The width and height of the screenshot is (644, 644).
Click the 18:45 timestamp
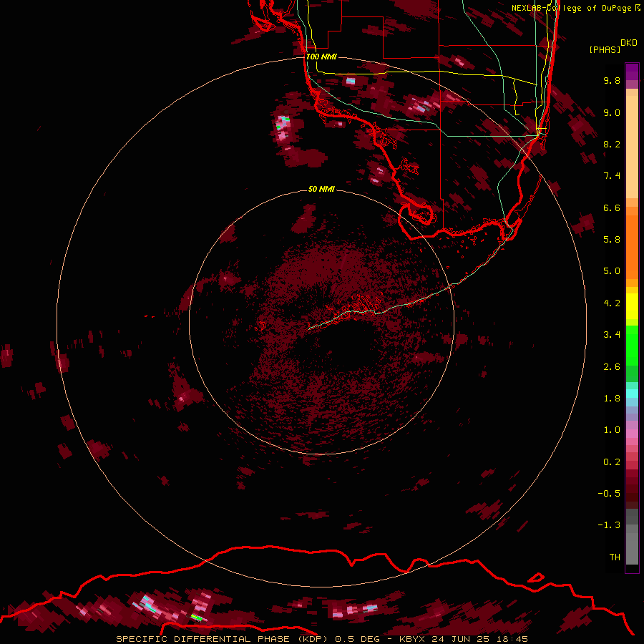(x=514, y=639)
